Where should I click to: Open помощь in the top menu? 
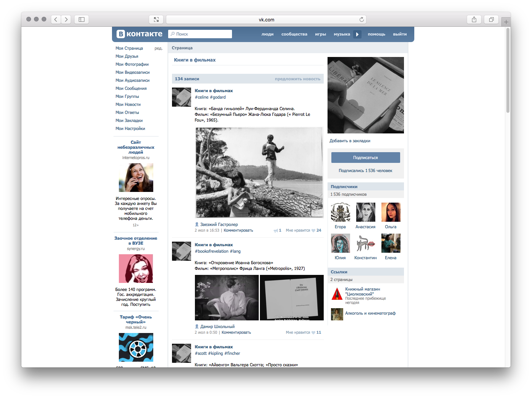coord(376,34)
